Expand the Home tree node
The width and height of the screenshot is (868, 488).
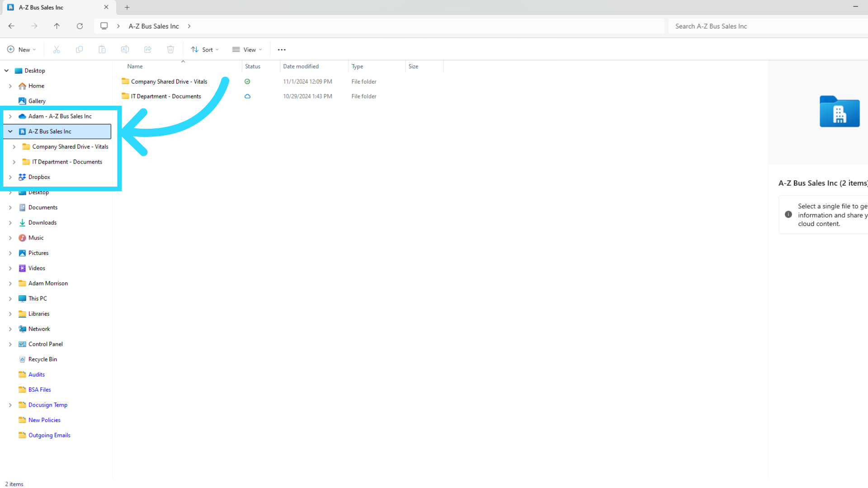[10, 86]
